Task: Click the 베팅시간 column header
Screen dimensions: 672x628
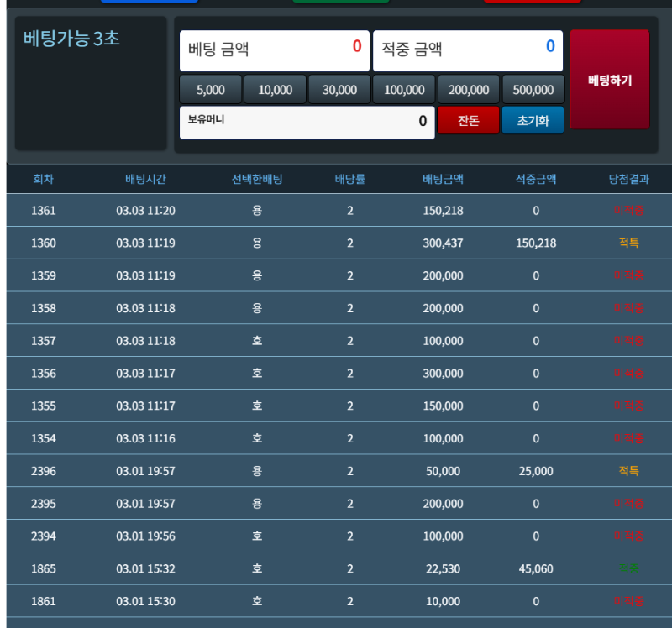Action: [145, 179]
